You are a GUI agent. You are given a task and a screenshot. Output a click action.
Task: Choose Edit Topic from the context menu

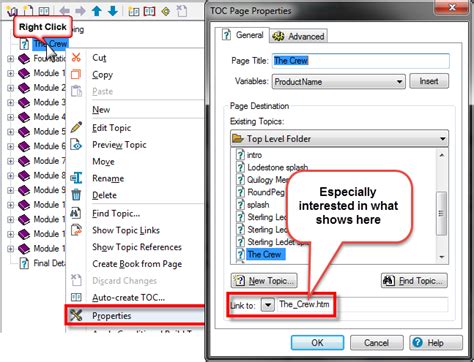tap(111, 128)
